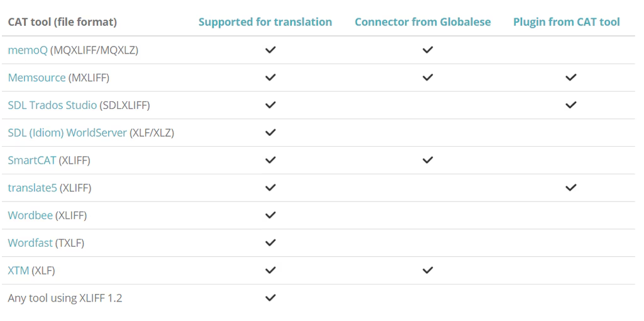Screen dimensions: 644x321
Task: Click the Connector from Globalese column header
Action: [x=423, y=22]
